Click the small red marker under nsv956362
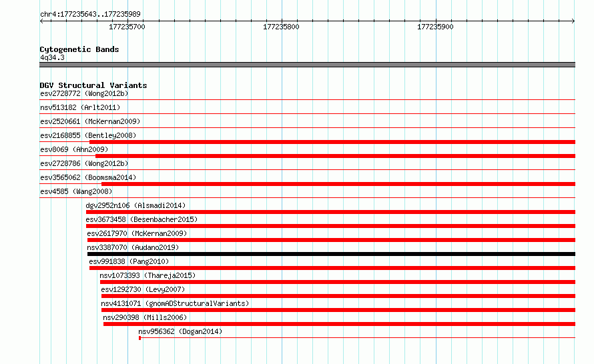Viewport: 594px width, 364px height. coord(139,338)
